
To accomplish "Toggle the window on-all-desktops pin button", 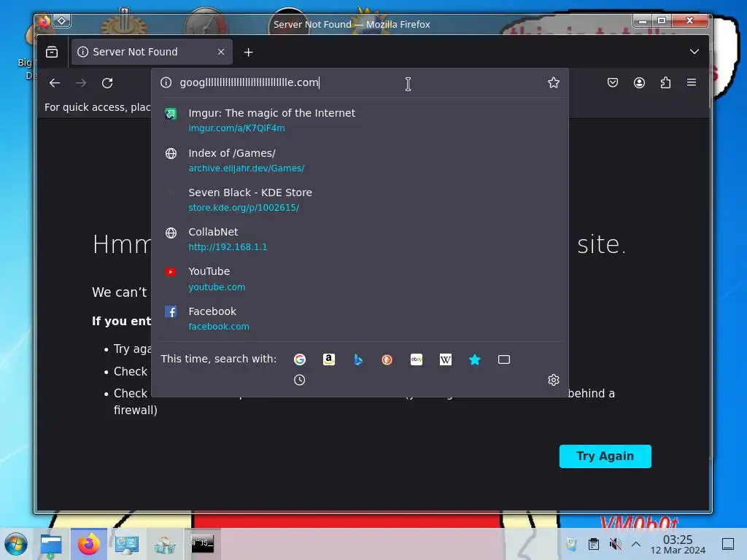I will tap(62, 21).
